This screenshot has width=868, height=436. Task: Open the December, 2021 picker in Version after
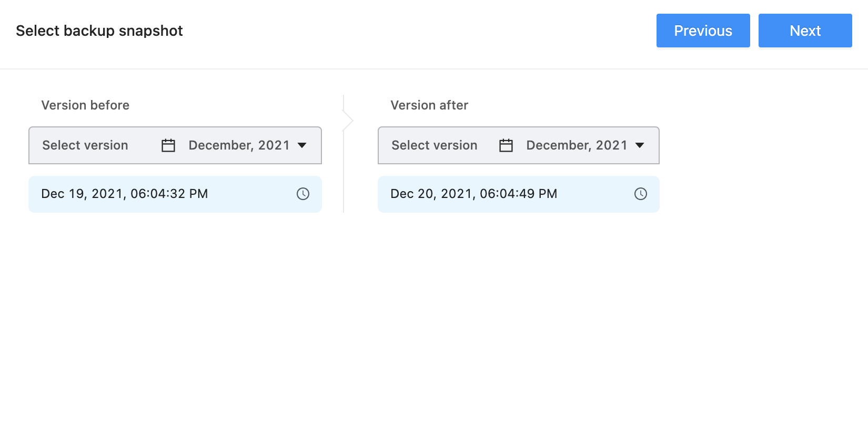click(x=577, y=145)
